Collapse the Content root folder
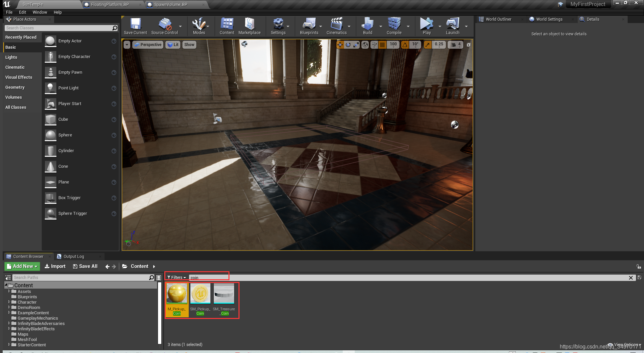The height and width of the screenshot is (353, 644). point(6,285)
